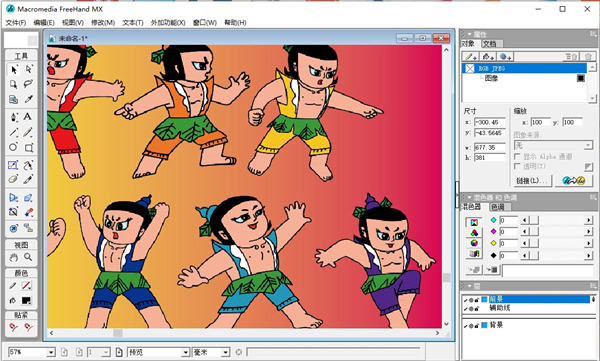This screenshot has height=361, width=600.
Task: Open the 预览 view mode dropdown
Action: click(185, 352)
